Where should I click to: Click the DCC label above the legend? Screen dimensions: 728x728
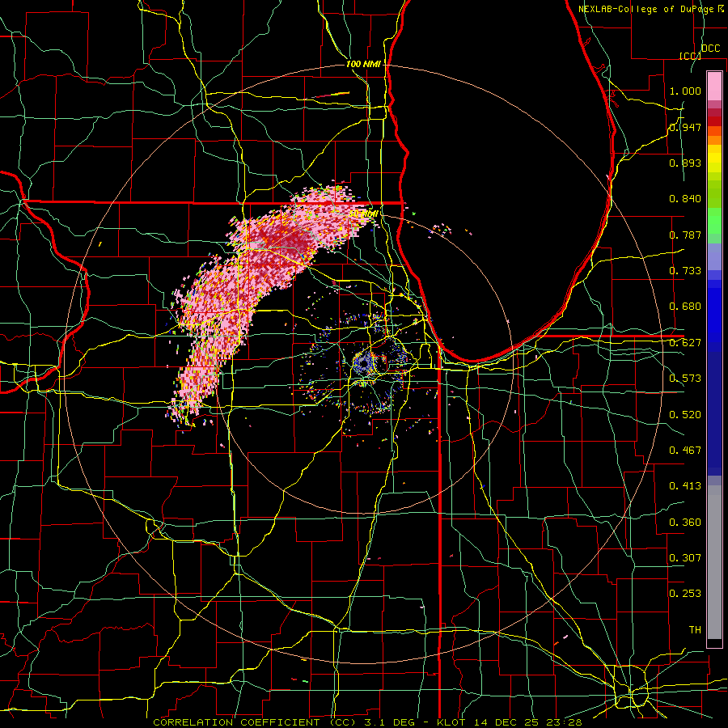[710, 49]
